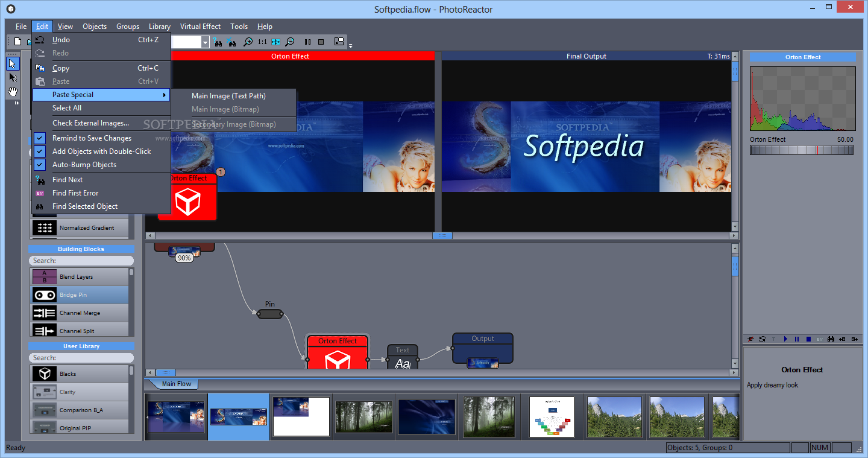
Task: Zoom out using the magnifier minus icon
Action: coord(290,42)
